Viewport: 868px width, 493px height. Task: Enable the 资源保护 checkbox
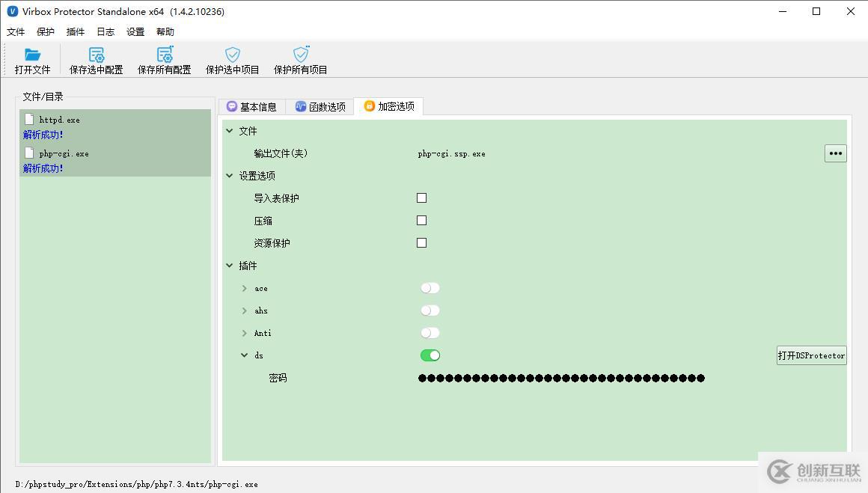422,243
